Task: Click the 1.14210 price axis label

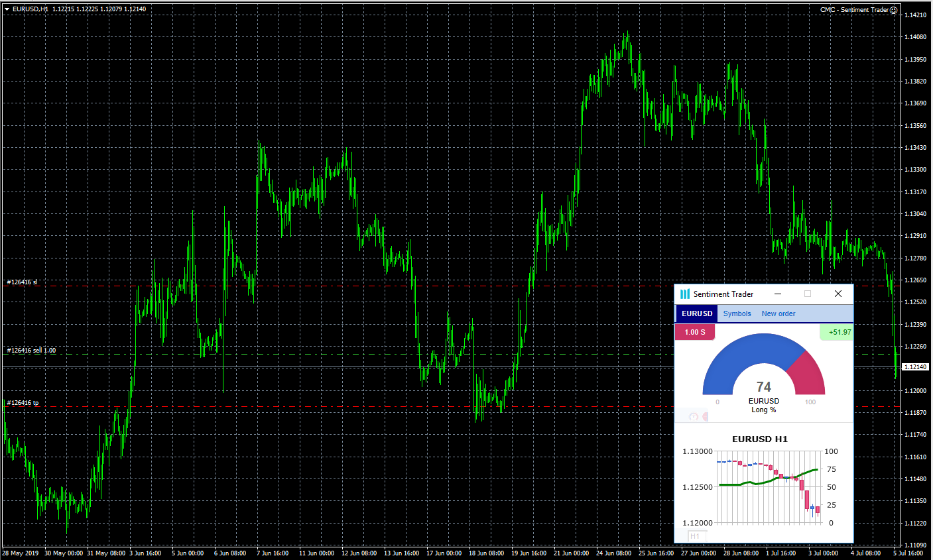Action: coord(916,15)
